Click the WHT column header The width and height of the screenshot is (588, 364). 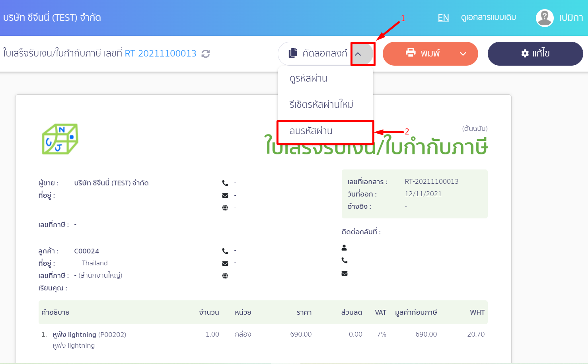click(x=477, y=312)
